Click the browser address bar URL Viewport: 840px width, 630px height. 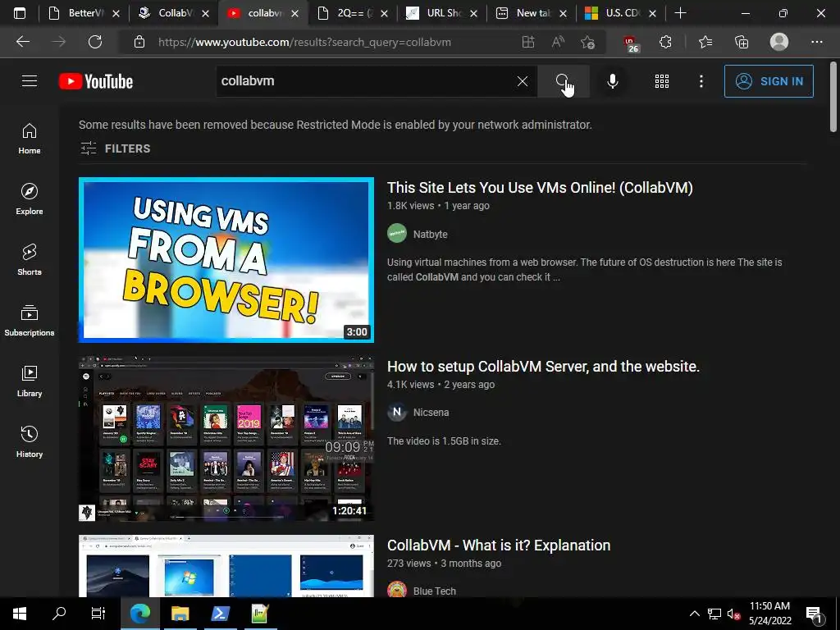[304, 43]
